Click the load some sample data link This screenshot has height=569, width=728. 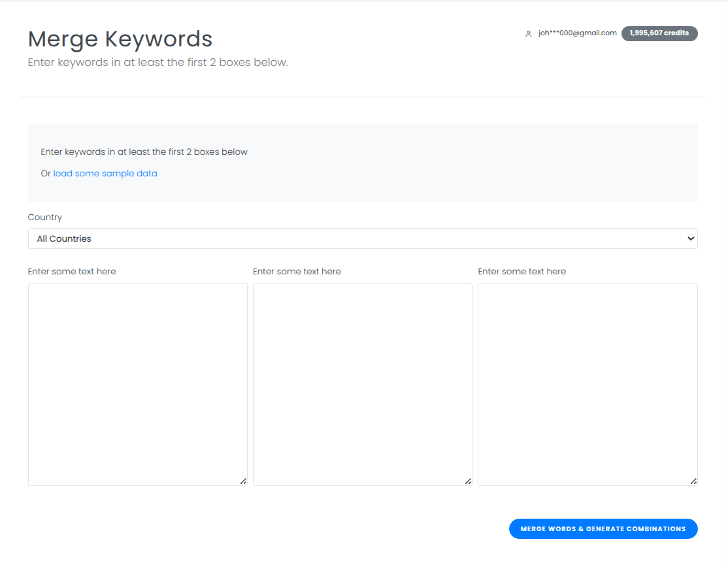[105, 174]
